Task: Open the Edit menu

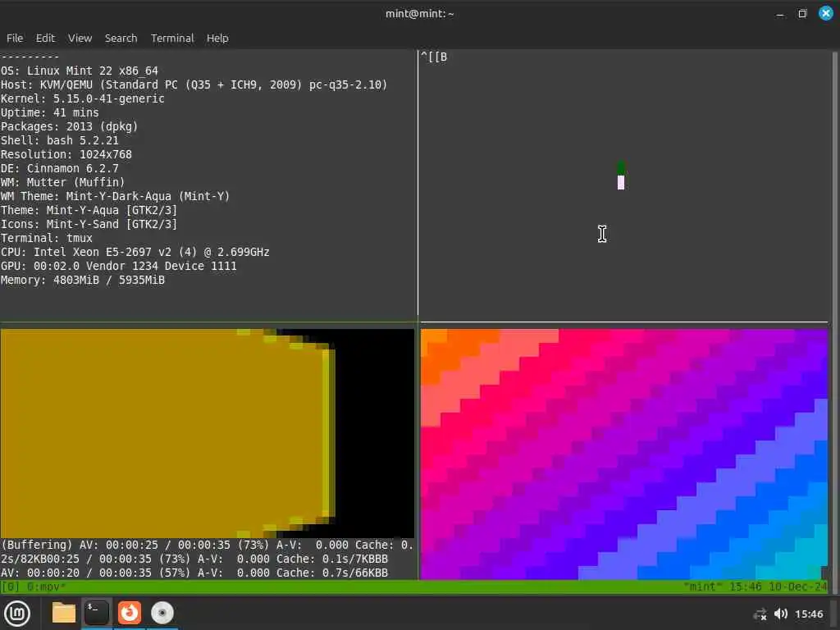Action: click(45, 38)
